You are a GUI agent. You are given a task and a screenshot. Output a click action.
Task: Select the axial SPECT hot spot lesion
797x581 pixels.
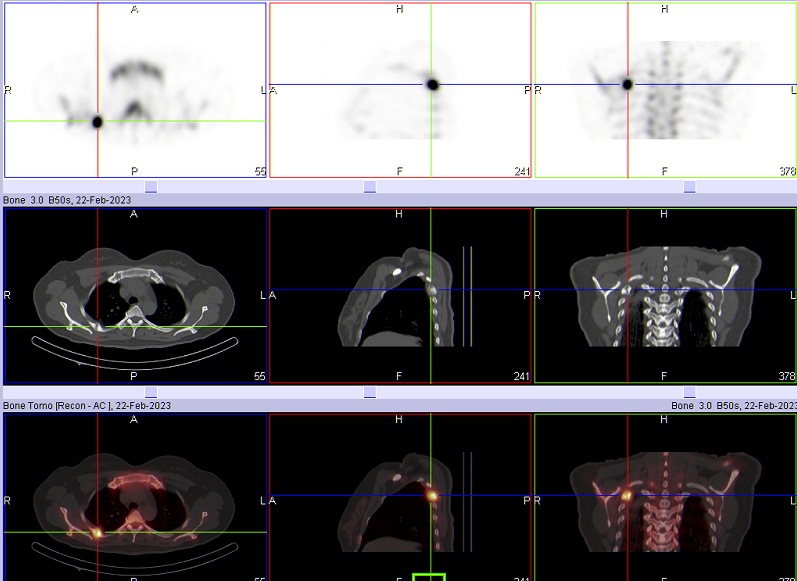pos(98,121)
